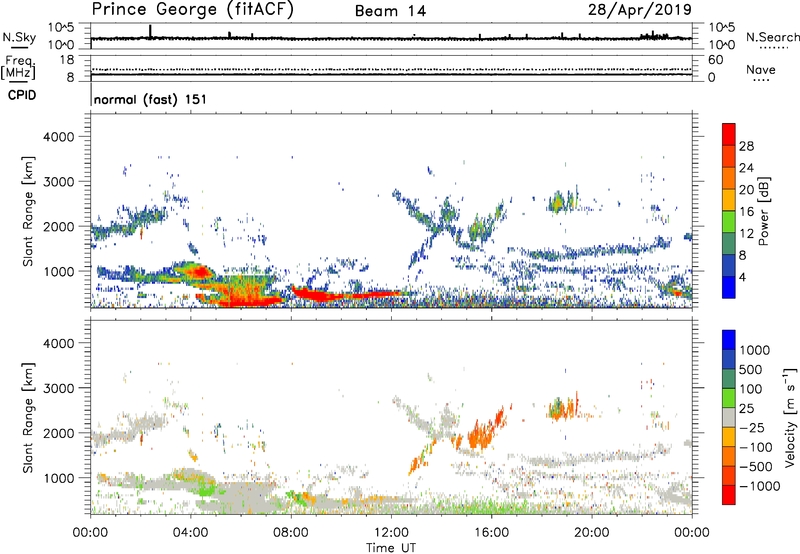Viewport: 800px width, 554px height.
Task: Click the "20:00" time axis label
Action: (x=591, y=533)
